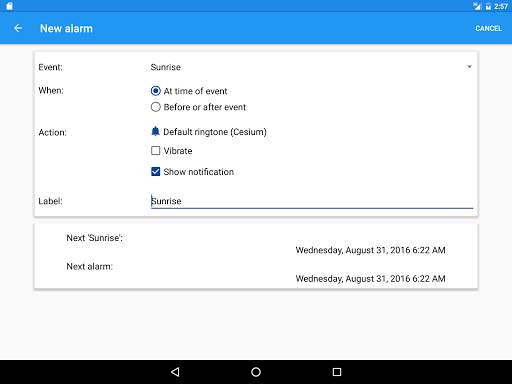Choose Default ringtone (Cesium)
512x384 pixels.
tap(215, 132)
